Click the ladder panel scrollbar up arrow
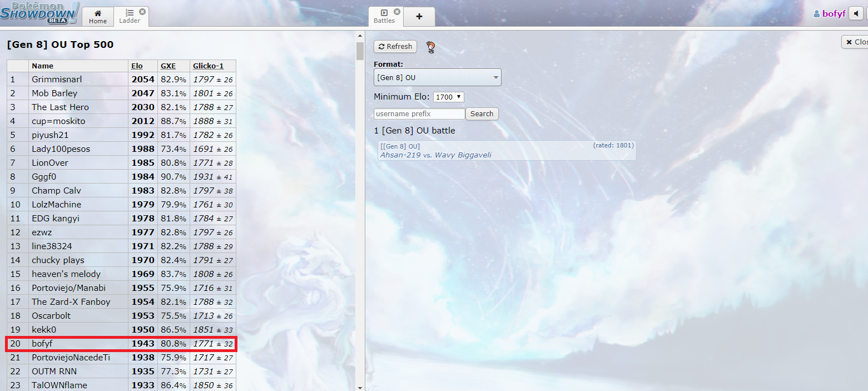The width and height of the screenshot is (868, 391). (x=360, y=36)
